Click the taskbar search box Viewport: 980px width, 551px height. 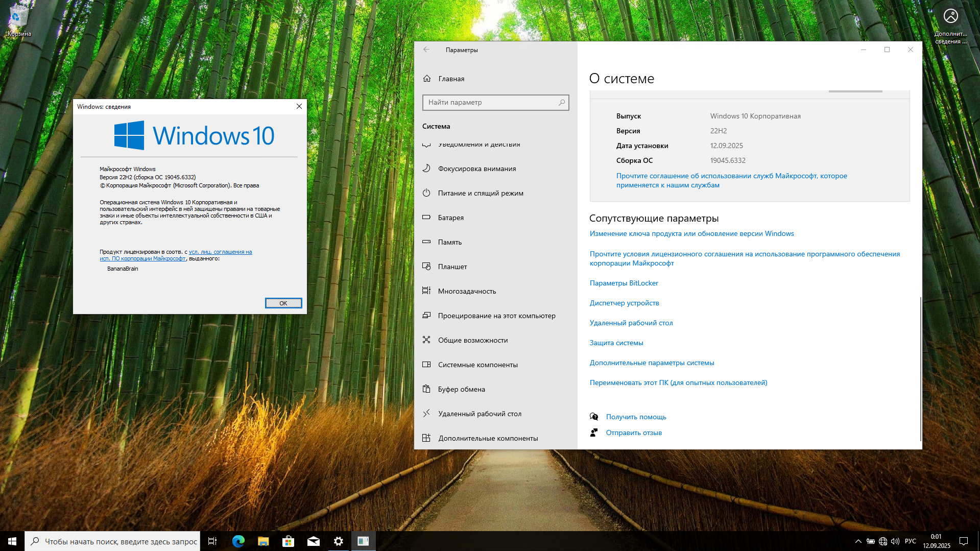click(112, 541)
